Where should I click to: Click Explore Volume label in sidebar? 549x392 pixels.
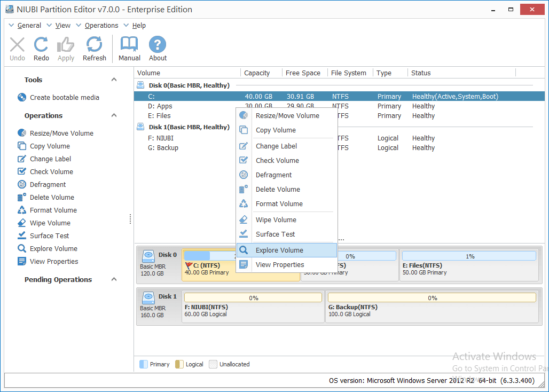53,248
